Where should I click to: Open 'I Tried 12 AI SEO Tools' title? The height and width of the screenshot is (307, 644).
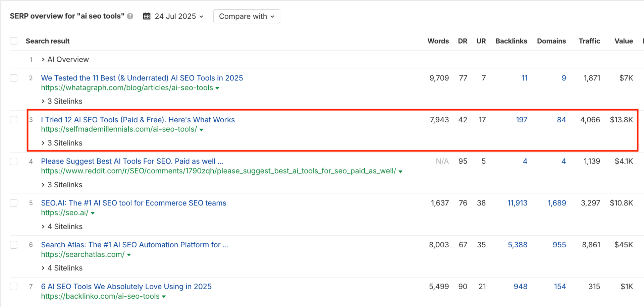tap(138, 120)
